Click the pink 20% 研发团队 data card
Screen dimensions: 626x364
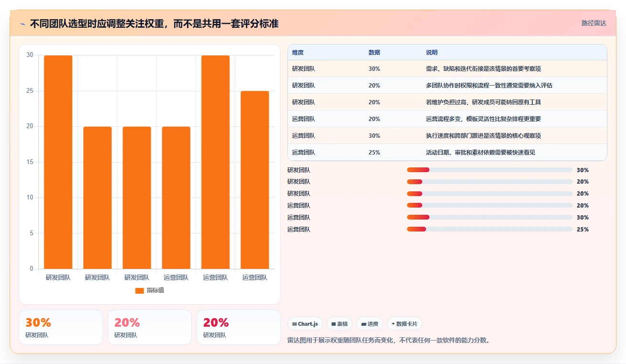pos(150,327)
